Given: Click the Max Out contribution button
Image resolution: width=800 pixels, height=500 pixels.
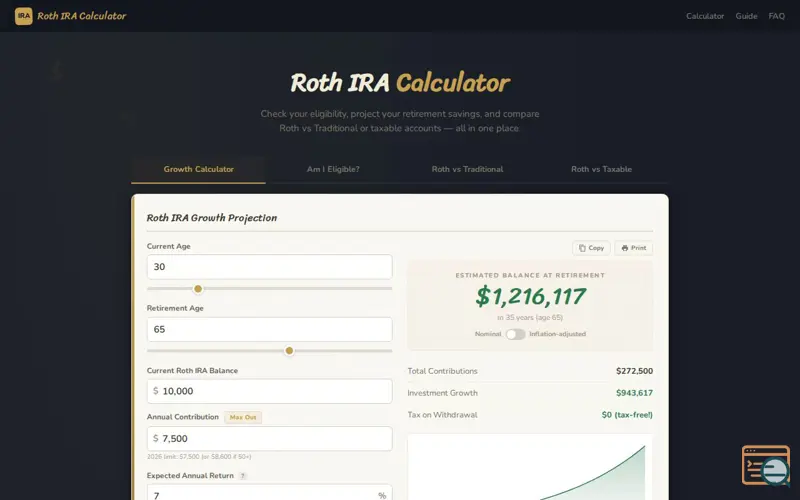Looking at the screenshot, I should pos(243,417).
